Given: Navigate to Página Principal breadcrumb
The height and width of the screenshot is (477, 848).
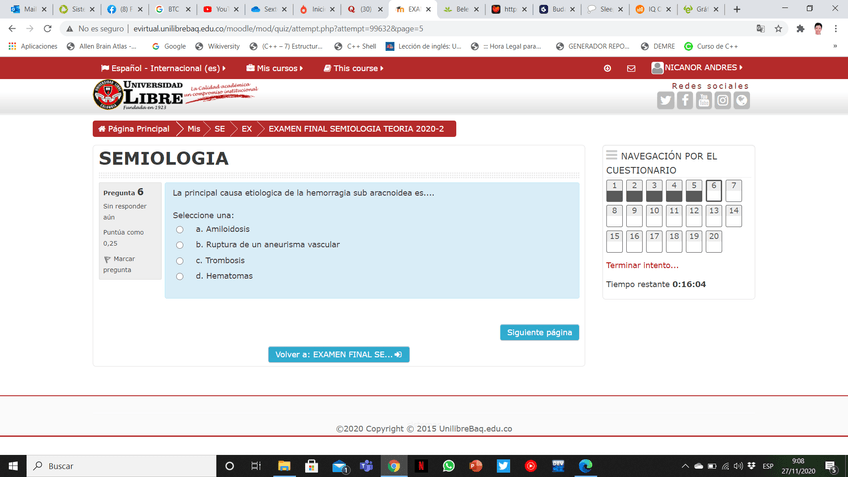Looking at the screenshot, I should [134, 129].
